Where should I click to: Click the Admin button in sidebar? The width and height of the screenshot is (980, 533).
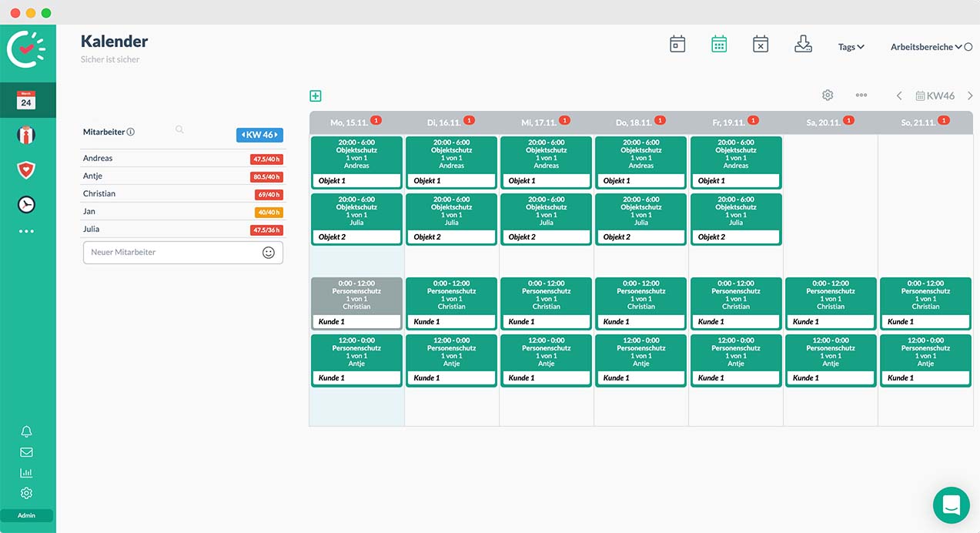[26, 515]
